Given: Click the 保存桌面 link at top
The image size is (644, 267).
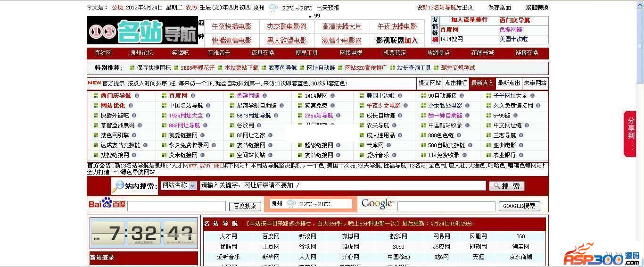Looking at the screenshot, I should (500, 8).
